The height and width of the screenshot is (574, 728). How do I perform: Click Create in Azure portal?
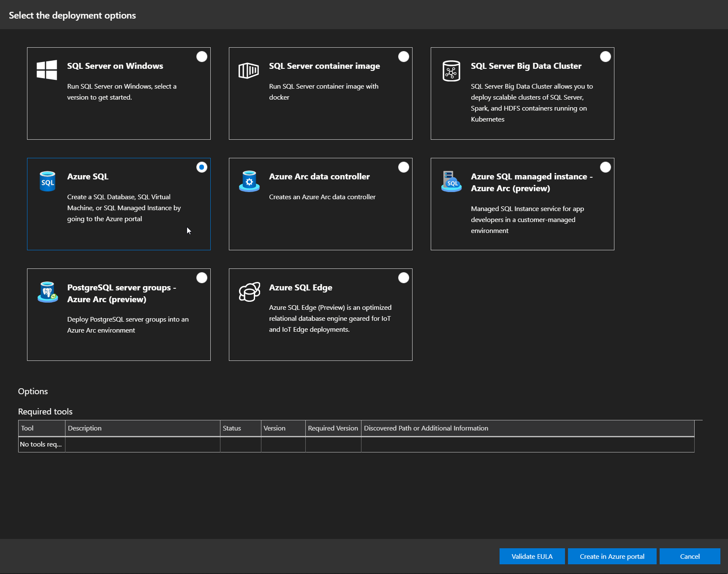(612, 556)
